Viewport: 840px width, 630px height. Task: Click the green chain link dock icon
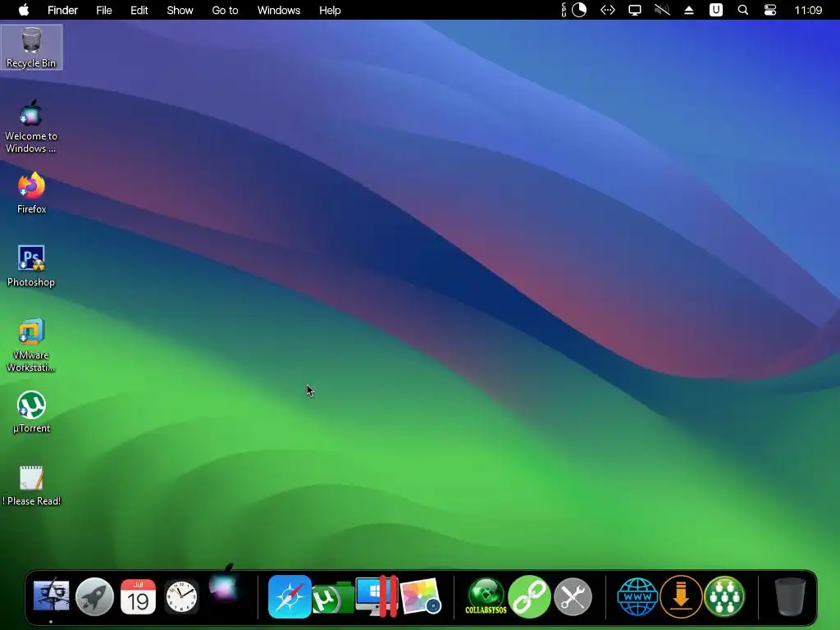click(529, 596)
